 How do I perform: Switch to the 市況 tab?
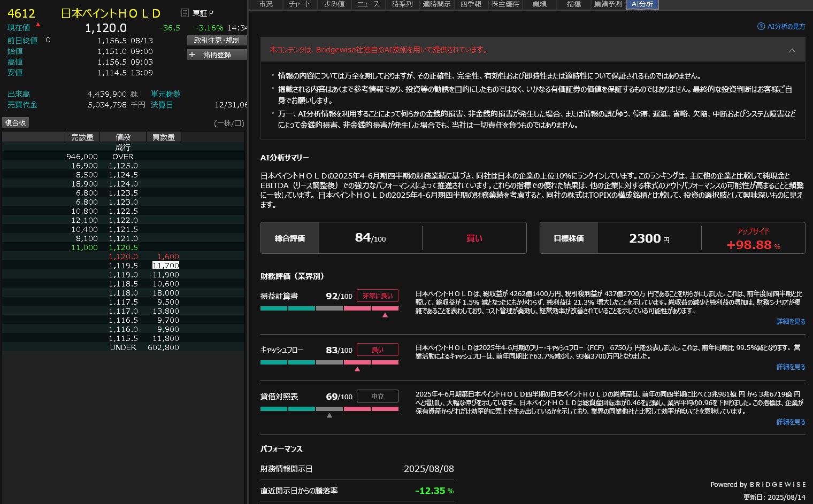coord(266,4)
